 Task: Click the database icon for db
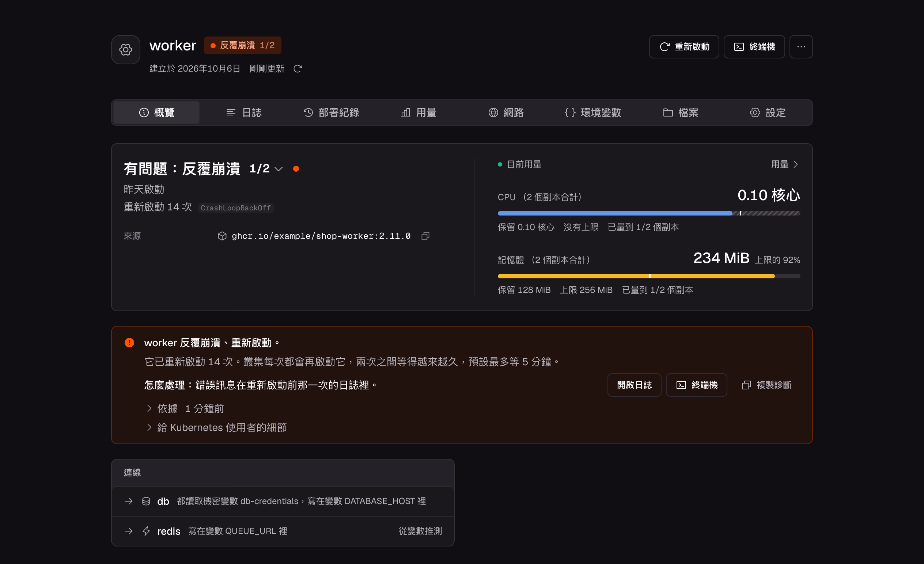146,502
